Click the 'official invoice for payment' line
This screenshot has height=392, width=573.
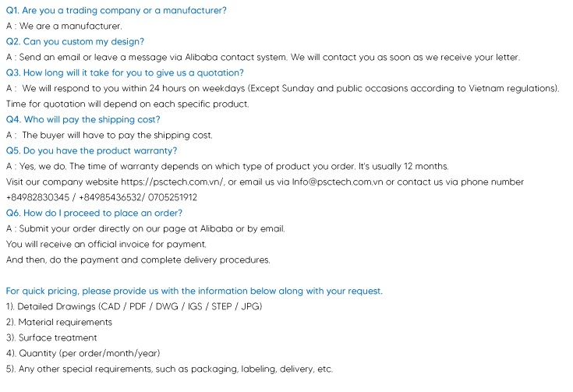[x=106, y=245]
